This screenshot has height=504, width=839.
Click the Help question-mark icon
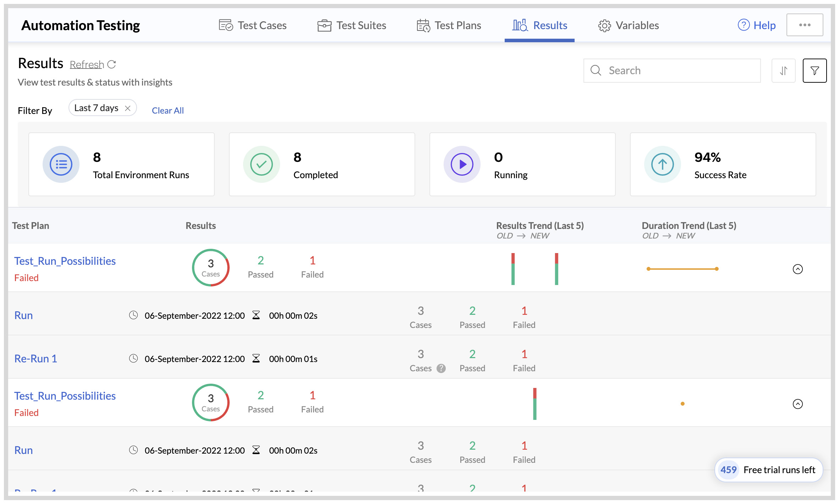click(744, 25)
